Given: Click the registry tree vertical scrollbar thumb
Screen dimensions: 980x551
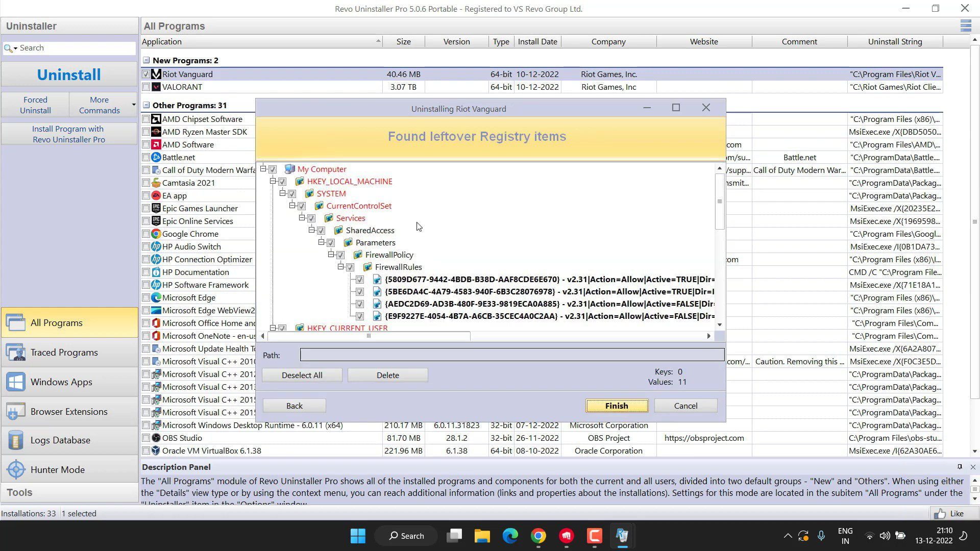Looking at the screenshot, I should coord(720,202).
